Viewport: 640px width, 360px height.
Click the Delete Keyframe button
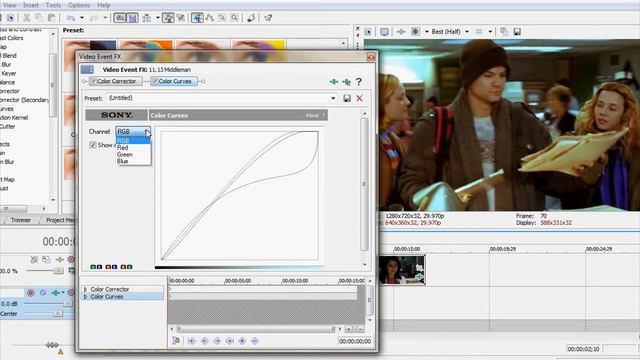point(255,341)
